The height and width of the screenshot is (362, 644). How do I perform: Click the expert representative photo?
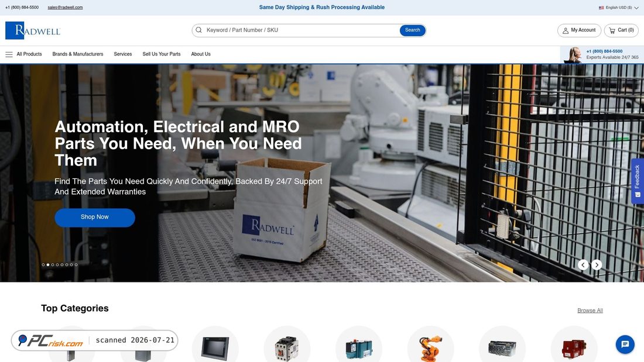(x=573, y=54)
